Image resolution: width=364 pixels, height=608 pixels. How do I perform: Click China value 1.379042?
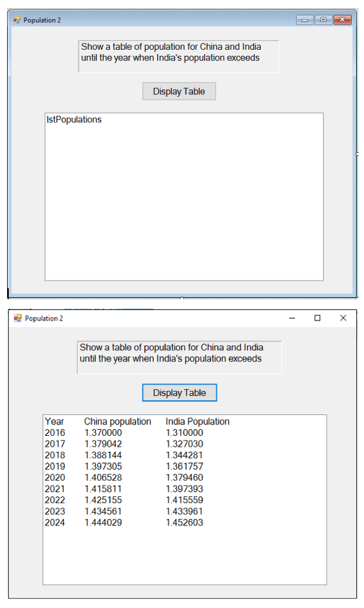tap(103, 444)
